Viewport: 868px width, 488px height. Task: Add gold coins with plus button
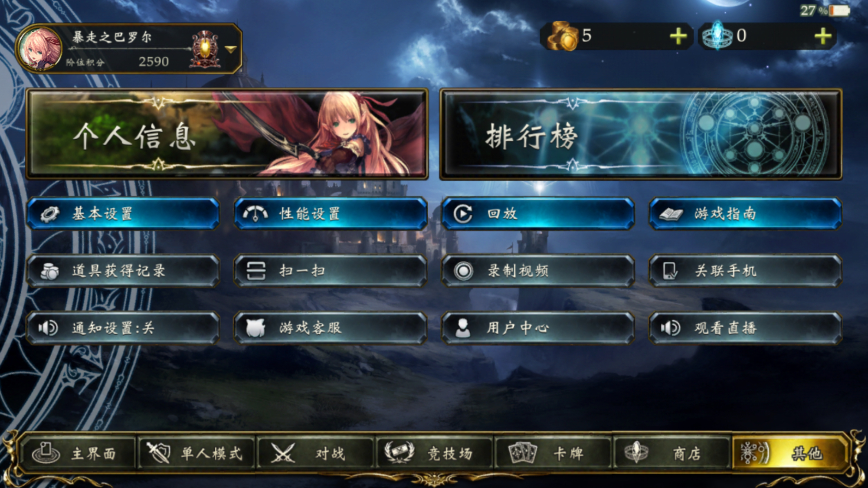point(678,36)
